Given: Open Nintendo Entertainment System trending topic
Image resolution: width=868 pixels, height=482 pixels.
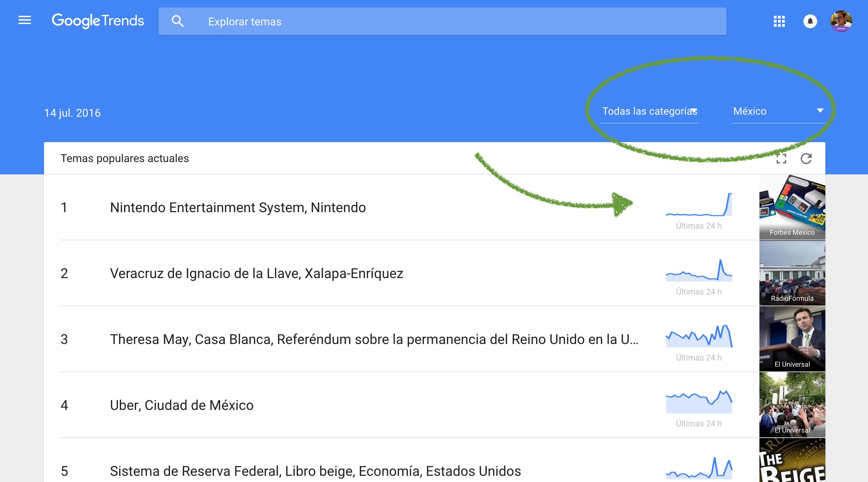Looking at the screenshot, I should (238, 207).
